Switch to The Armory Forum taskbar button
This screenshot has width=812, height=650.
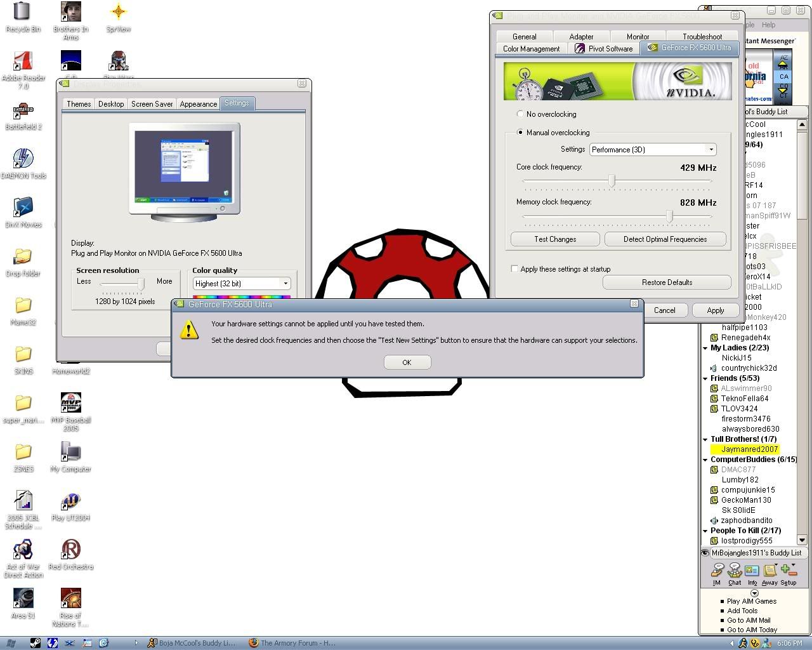point(292,643)
